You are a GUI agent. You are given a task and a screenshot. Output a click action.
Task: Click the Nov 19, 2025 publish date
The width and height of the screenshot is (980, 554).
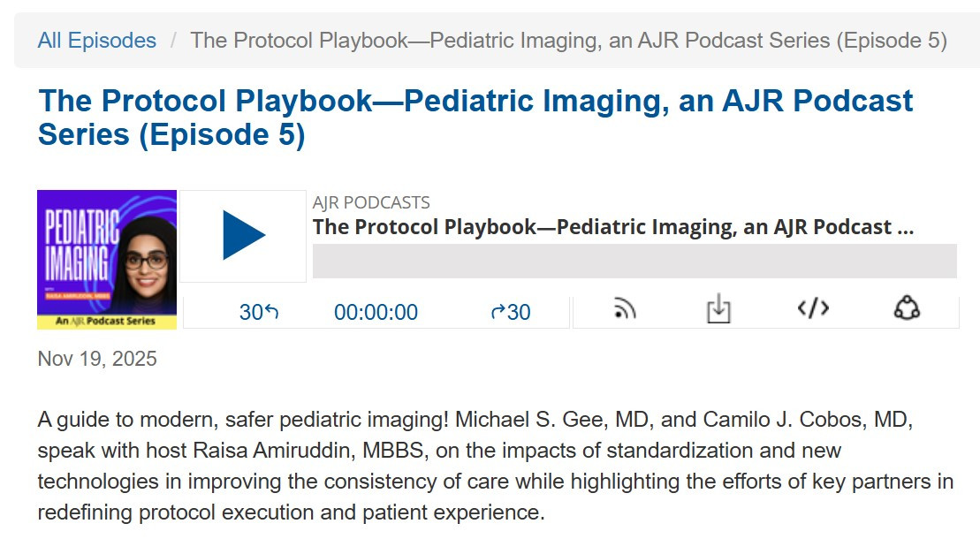tap(97, 359)
